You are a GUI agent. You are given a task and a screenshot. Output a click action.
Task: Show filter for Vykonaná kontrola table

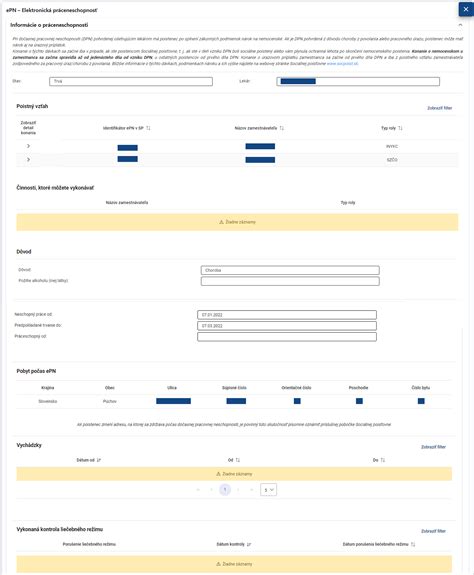point(433,531)
